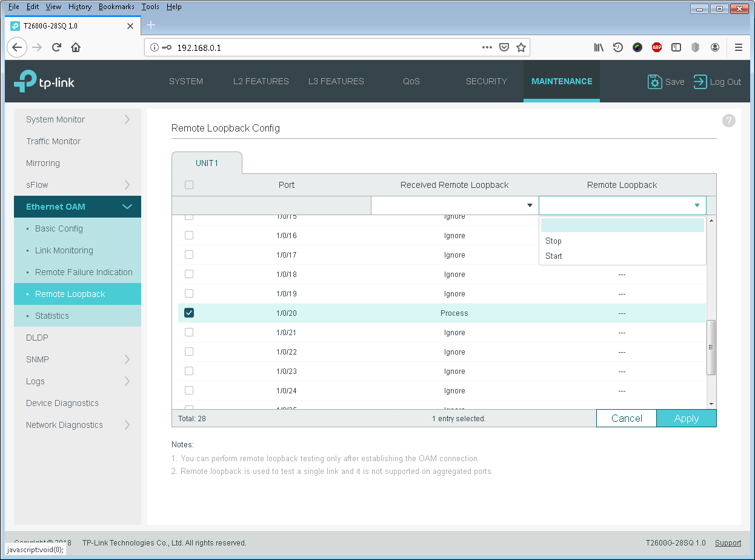The image size is (755, 560).
Task: Click the Save gear icon
Action: tap(655, 82)
